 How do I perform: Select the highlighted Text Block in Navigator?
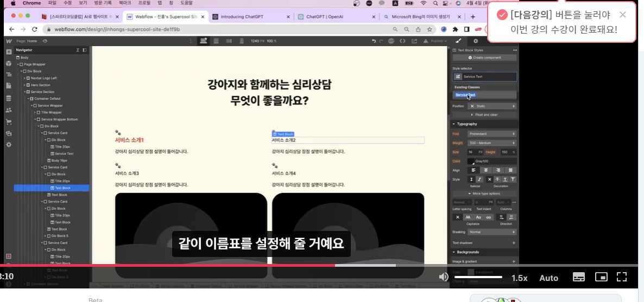pos(52,188)
